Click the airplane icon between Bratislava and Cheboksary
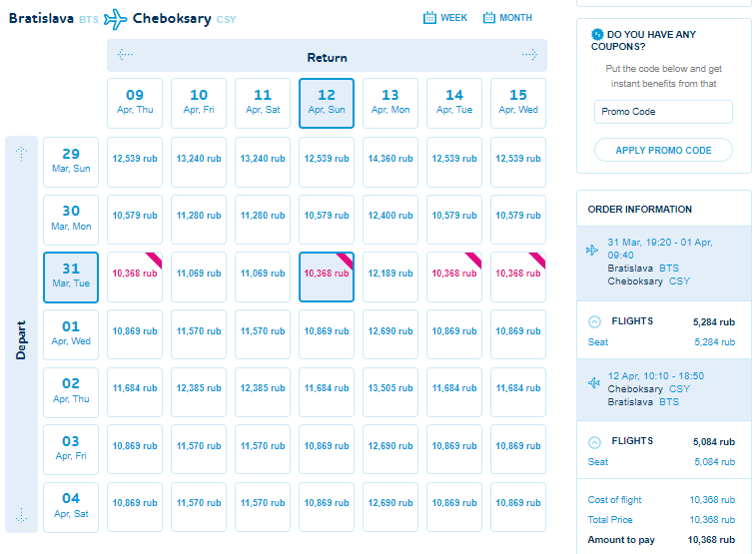This screenshot has width=756, height=554. [x=115, y=19]
